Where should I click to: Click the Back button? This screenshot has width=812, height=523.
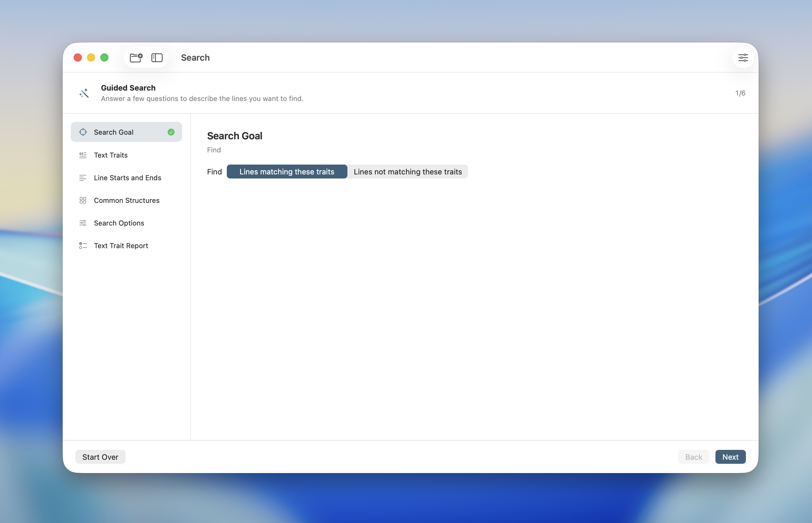694,457
